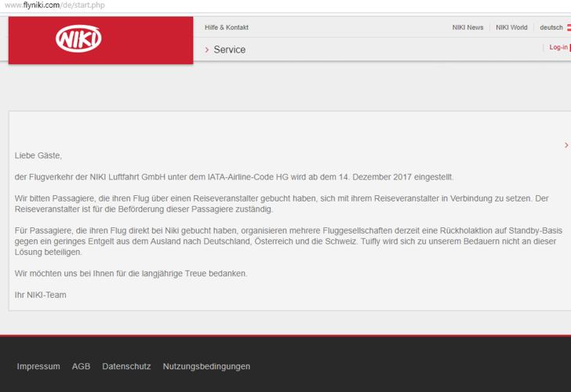Image resolution: width=571 pixels, height=392 pixels.
Task: Open Nutzungsbedingungen in the footer
Action: pyautogui.click(x=206, y=366)
